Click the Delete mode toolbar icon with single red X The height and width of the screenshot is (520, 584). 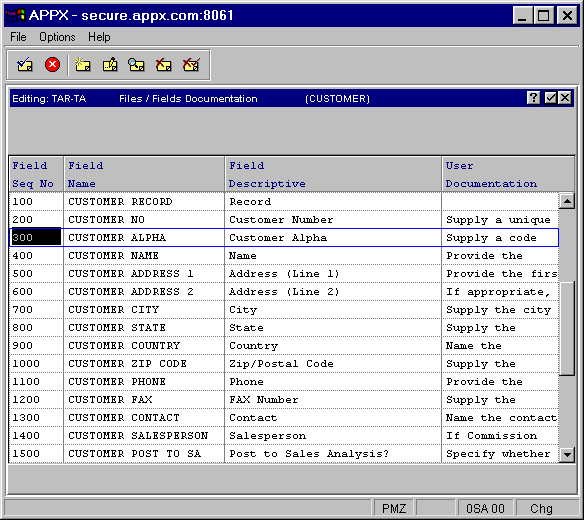click(164, 65)
